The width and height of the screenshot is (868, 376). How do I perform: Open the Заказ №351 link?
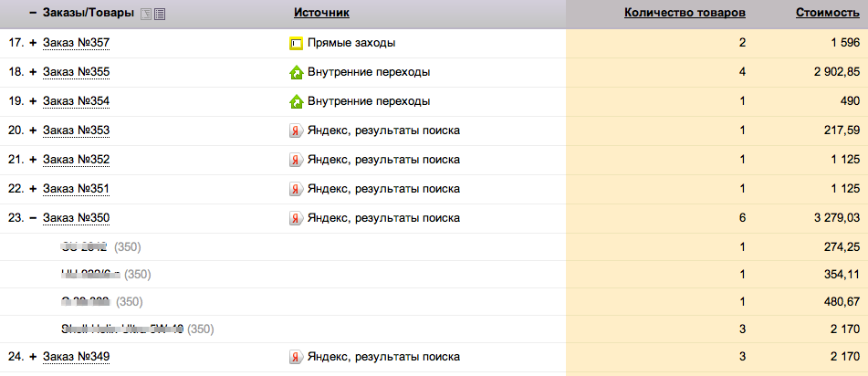coord(77,190)
